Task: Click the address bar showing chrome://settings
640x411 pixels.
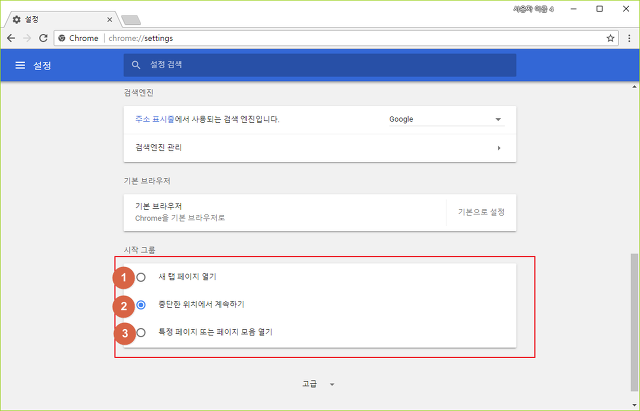Action: (x=335, y=38)
